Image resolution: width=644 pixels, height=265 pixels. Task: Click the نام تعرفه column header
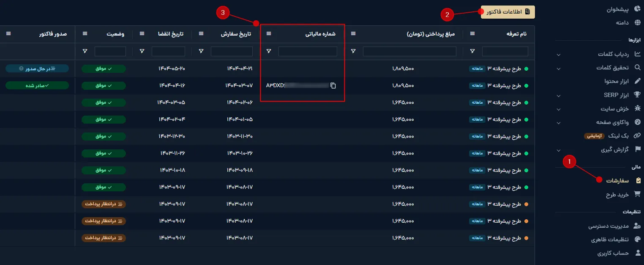tap(516, 34)
